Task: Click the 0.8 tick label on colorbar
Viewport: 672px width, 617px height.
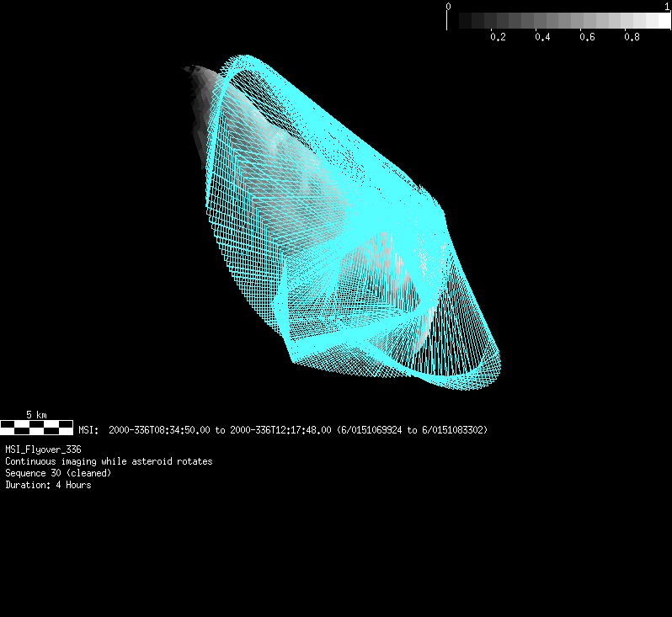Action: [x=632, y=38]
